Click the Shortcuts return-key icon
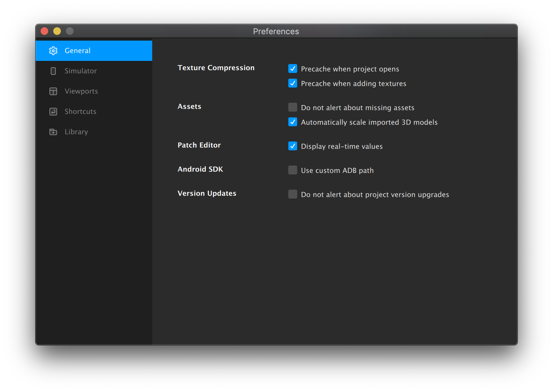The height and width of the screenshot is (392, 553). click(x=53, y=112)
